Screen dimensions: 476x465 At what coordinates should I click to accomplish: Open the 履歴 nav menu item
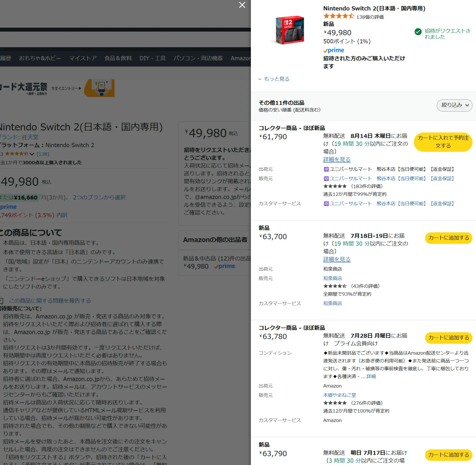(5, 58)
